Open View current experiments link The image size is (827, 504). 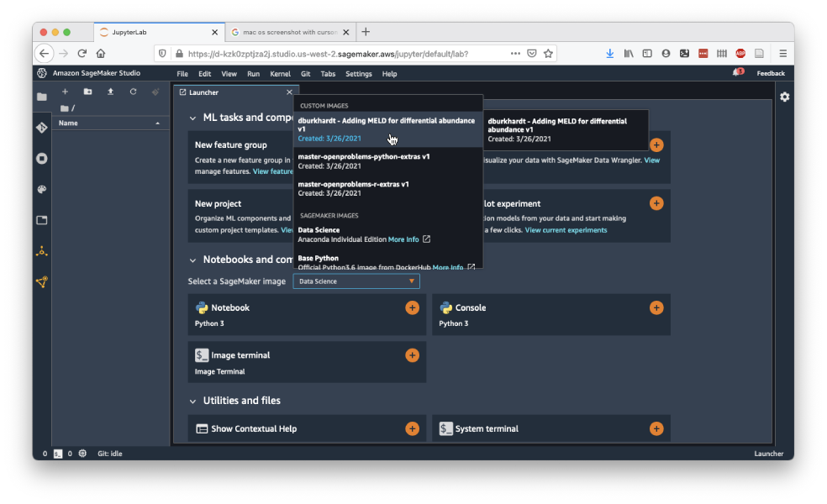[566, 230]
